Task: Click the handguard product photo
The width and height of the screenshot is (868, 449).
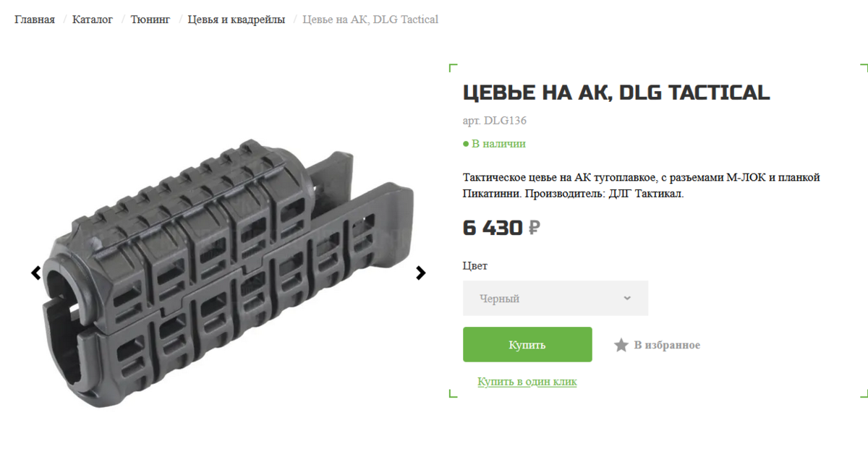Action: [x=229, y=273]
